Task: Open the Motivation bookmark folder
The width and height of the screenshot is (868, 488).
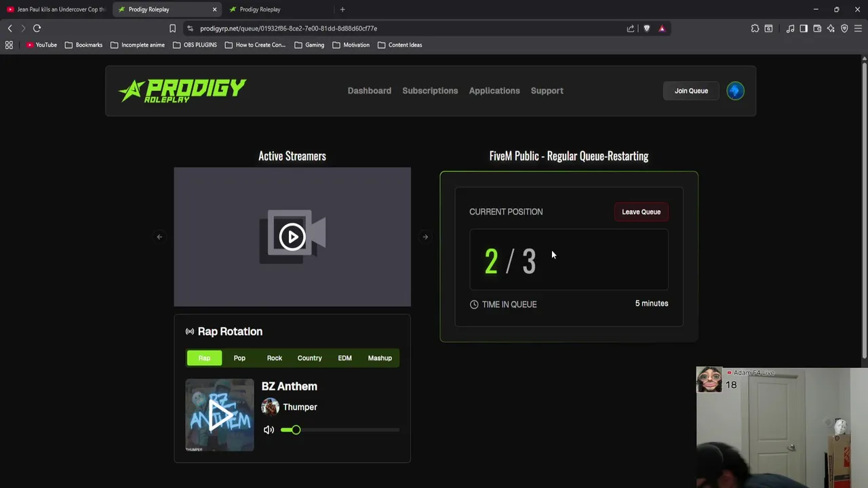Action: 351,45
